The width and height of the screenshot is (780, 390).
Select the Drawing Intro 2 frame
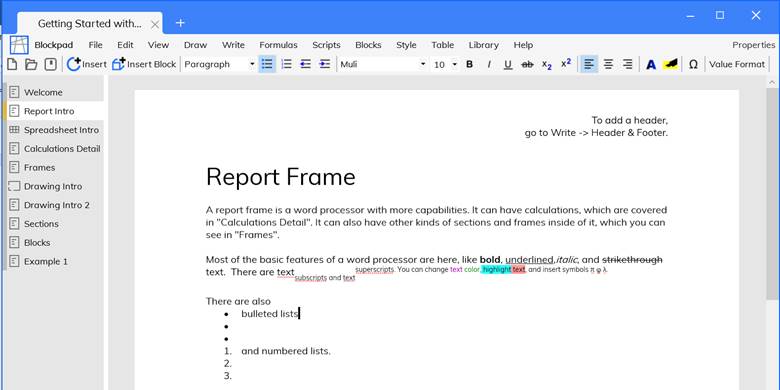[x=54, y=205]
